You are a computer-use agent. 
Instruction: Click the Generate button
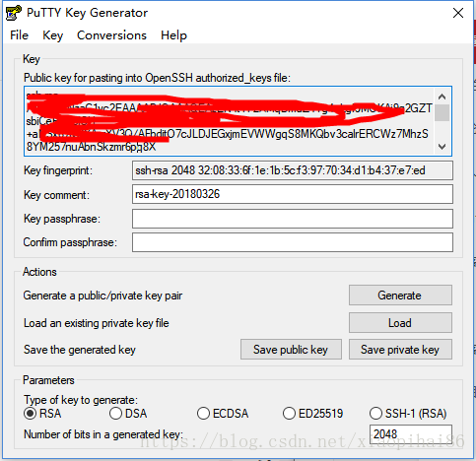(x=400, y=296)
